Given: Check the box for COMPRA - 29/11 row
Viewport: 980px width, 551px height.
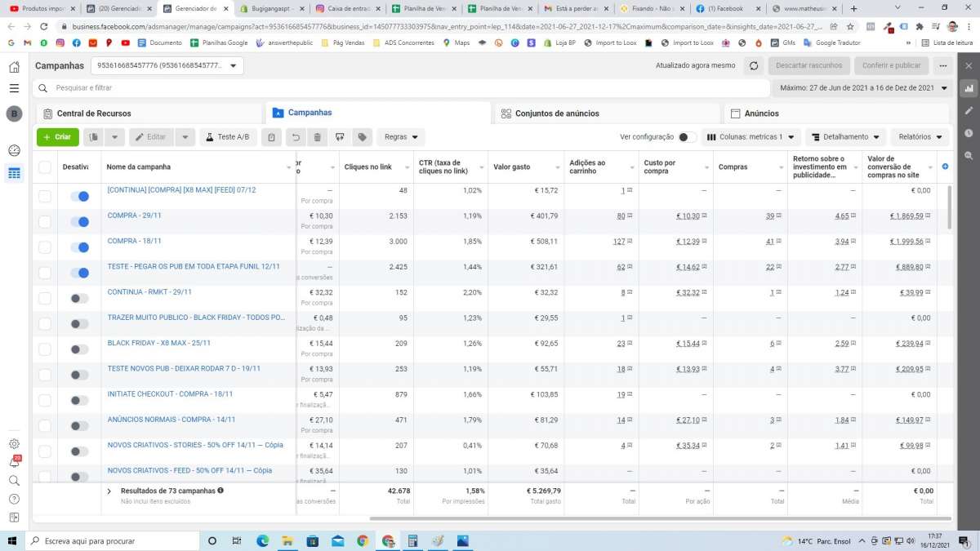Looking at the screenshot, I should tap(44, 222).
